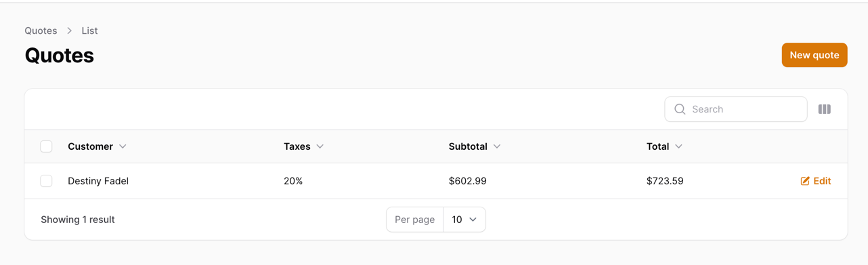
Task: Click the search magnifier icon
Action: 680,109
